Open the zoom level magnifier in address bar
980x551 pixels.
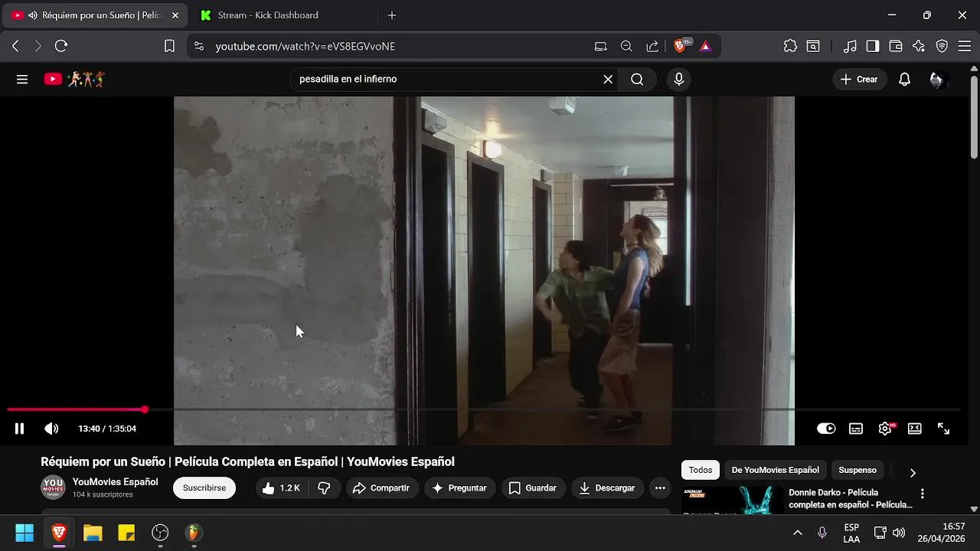click(626, 46)
